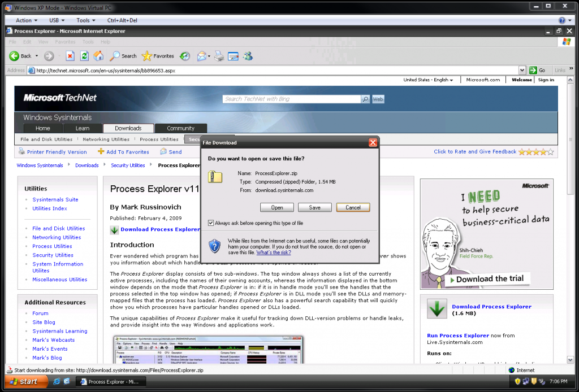
Task: Click the Virtual PC help icon
Action: 561,20
